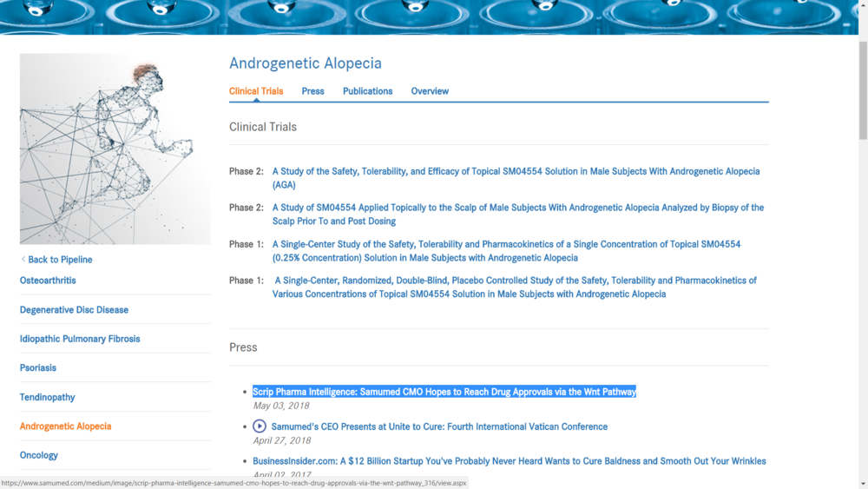
Task: Open the Oncology sidebar link
Action: [x=39, y=455]
